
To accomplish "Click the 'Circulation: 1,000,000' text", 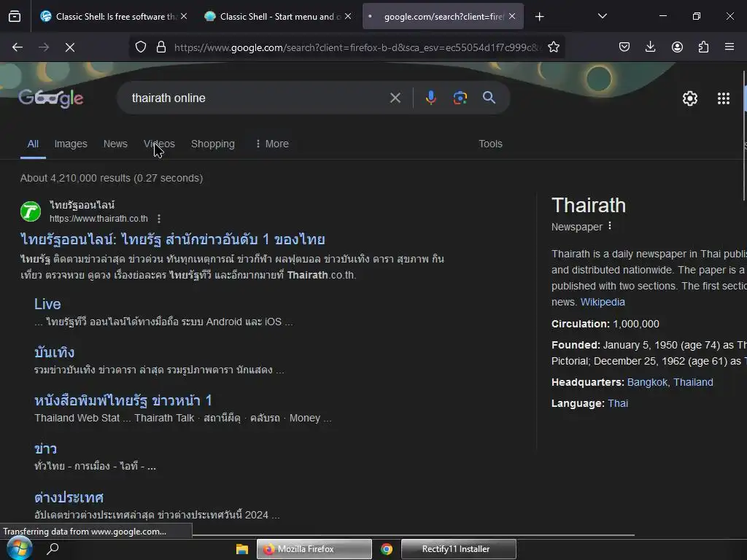I will pyautogui.click(x=605, y=324).
